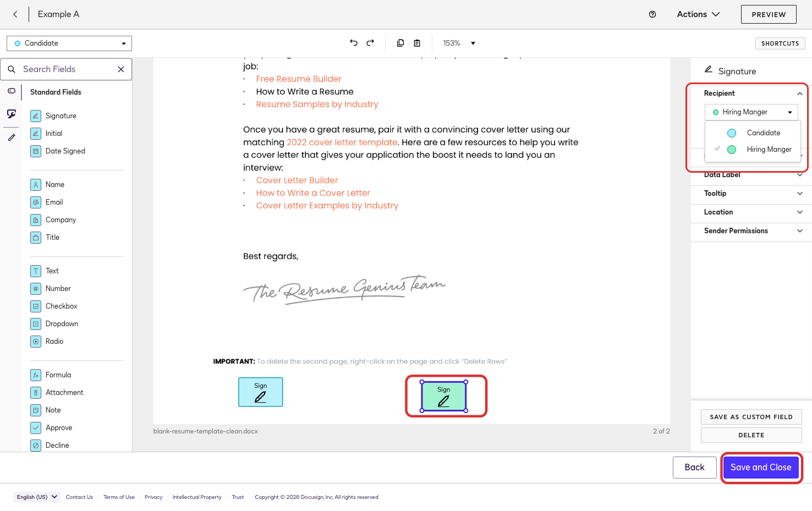Image resolution: width=812 pixels, height=511 pixels.
Task: Open the 2022 cover letter template link
Action: tap(342, 142)
